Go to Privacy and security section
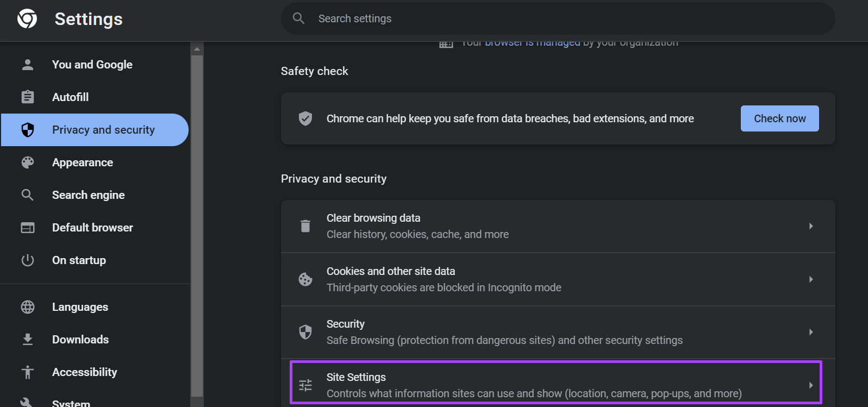The image size is (868, 407). tap(95, 130)
